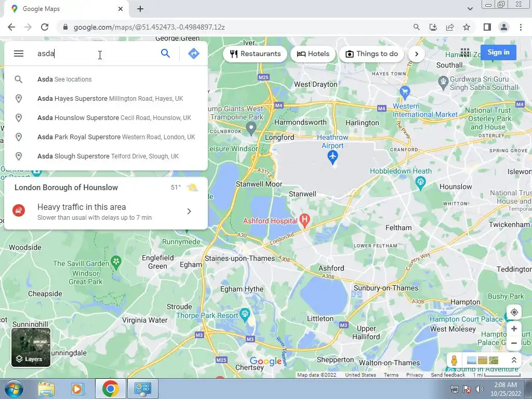Click the Jump Giants trampoline park marker
Screen dimensions: 532x399
click(251, 129)
